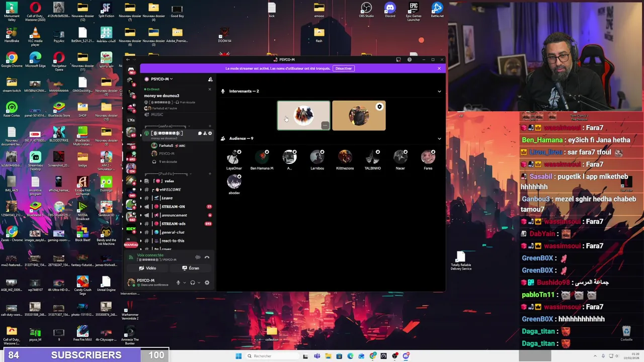This screenshot has width=644, height=362.
Task: Disconnect from voice with the hang-up icon
Action: [207, 257]
